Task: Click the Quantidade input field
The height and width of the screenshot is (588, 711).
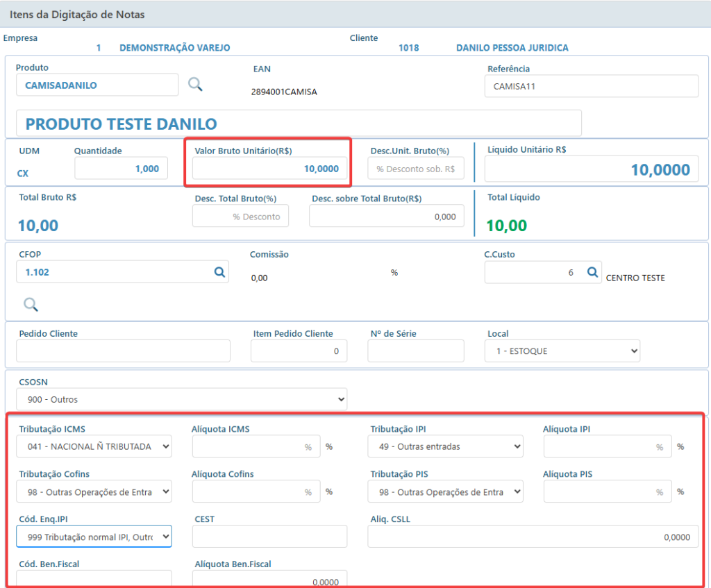Action: tap(121, 169)
